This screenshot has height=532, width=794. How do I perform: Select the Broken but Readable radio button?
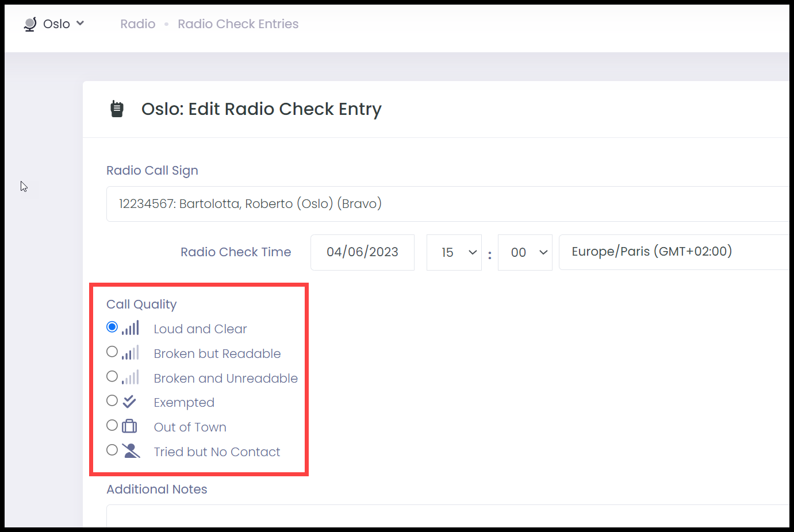(112, 352)
